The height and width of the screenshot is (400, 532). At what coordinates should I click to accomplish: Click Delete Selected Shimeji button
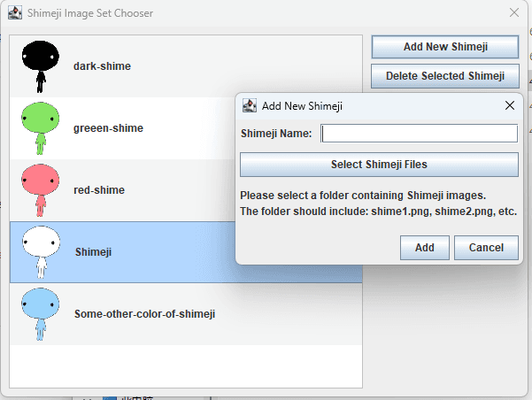pyautogui.click(x=445, y=76)
